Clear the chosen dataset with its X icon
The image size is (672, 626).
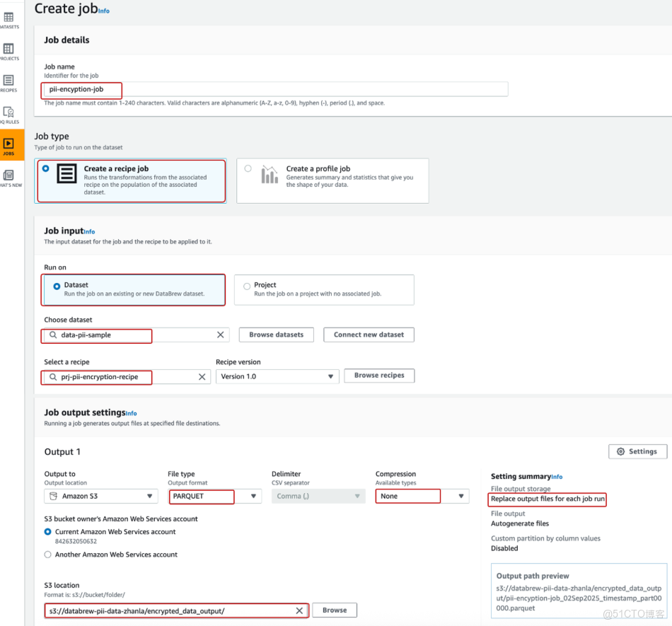(219, 335)
